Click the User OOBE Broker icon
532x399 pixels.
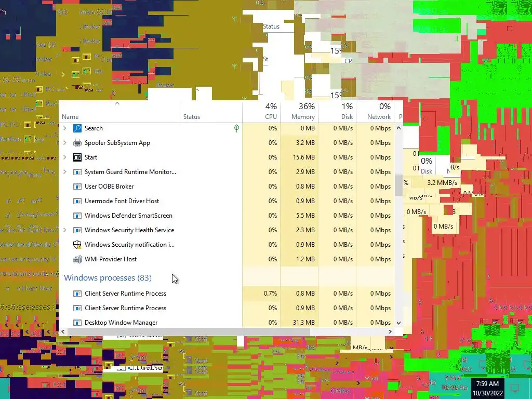(77, 187)
